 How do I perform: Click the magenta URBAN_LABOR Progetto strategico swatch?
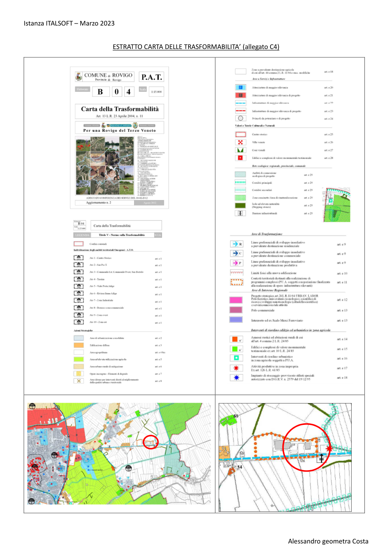236,300
